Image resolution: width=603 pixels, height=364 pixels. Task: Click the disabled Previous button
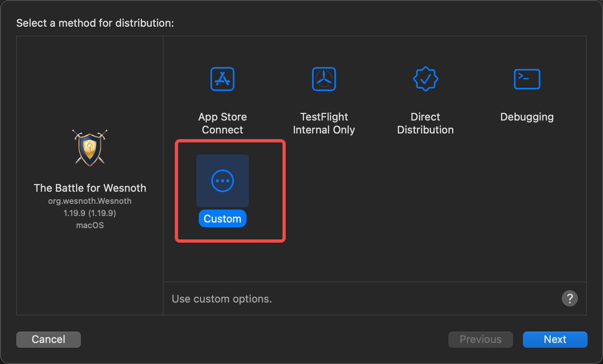[x=480, y=339]
